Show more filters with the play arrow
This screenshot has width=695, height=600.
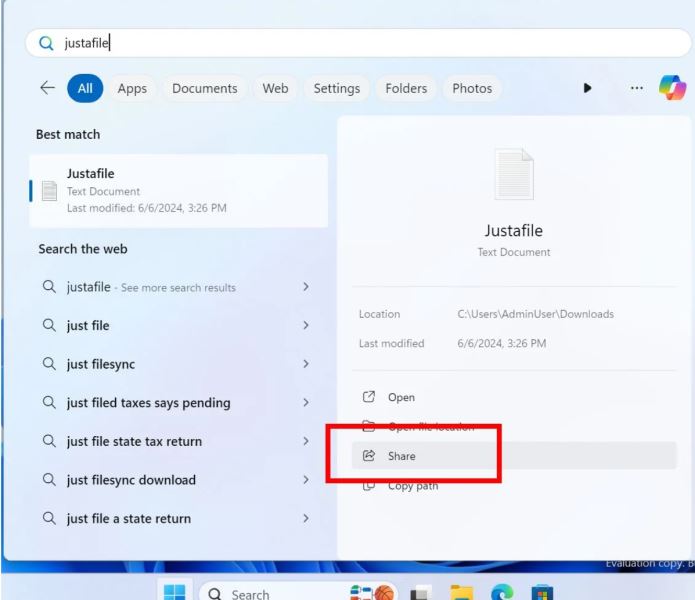(x=587, y=88)
